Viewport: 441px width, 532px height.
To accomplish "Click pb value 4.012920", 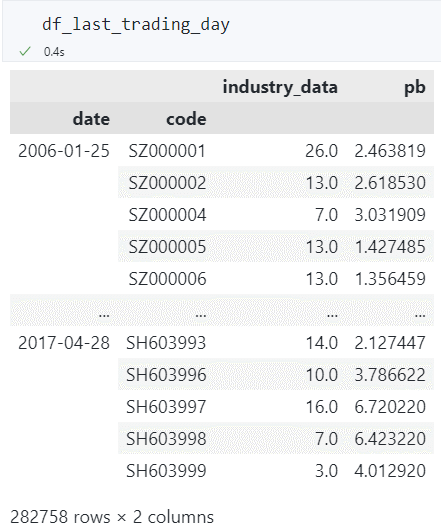I will tap(390, 471).
